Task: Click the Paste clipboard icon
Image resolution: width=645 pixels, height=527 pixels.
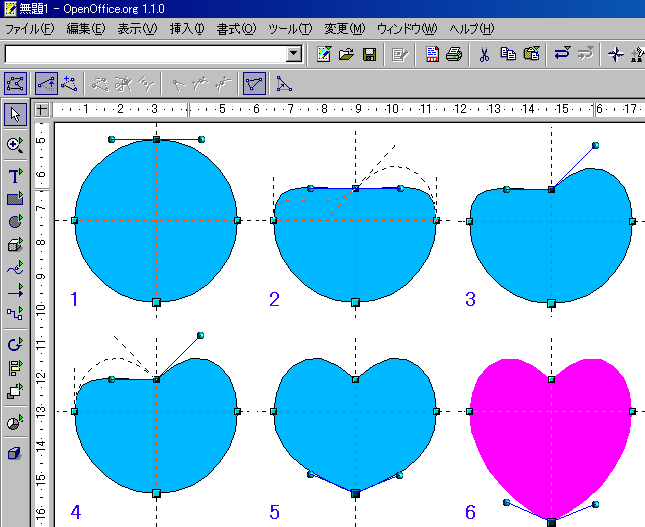Action: [x=531, y=54]
